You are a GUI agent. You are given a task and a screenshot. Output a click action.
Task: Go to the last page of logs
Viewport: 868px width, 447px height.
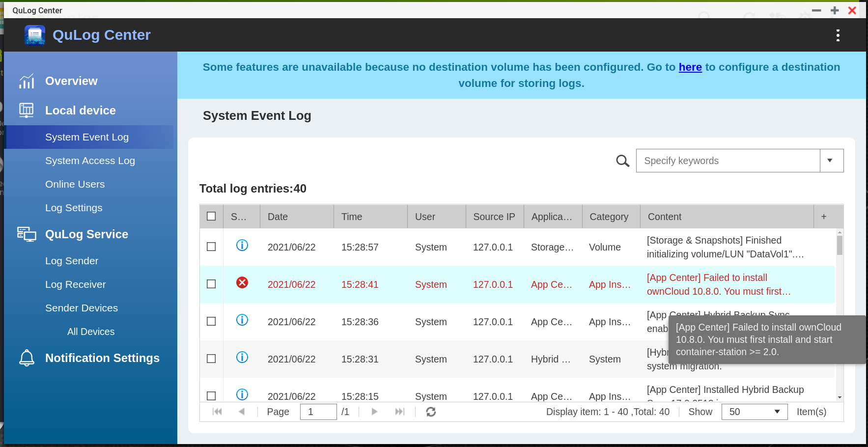[x=400, y=412]
